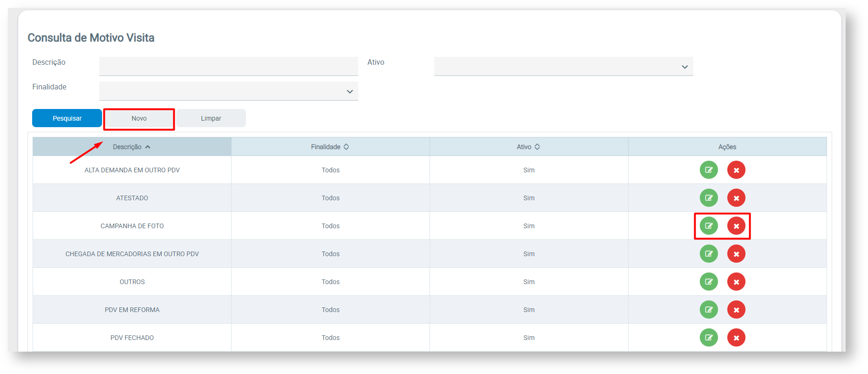Edit the CAMPANHA DE FOTO entry
The image size is (868, 374).
point(709,226)
